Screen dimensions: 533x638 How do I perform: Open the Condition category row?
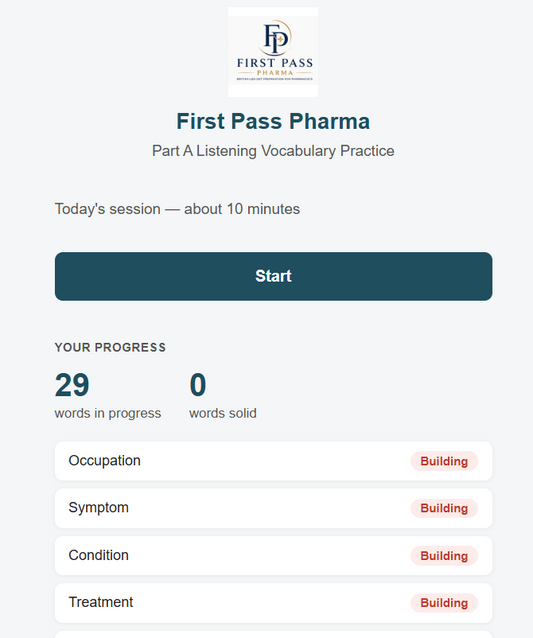(273, 555)
